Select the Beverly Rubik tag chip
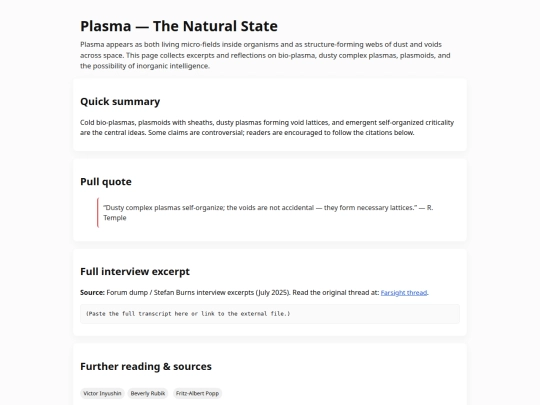 coord(148,393)
